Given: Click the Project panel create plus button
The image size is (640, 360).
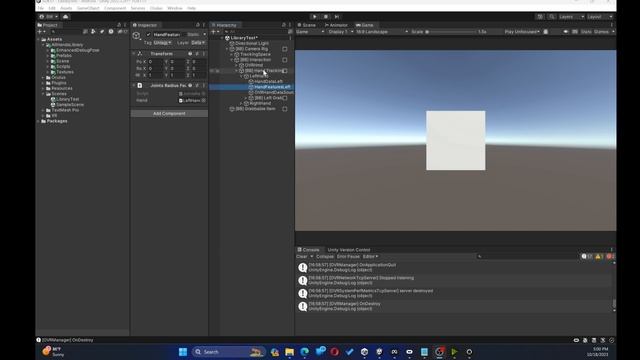Looking at the screenshot, I should click(41, 32).
